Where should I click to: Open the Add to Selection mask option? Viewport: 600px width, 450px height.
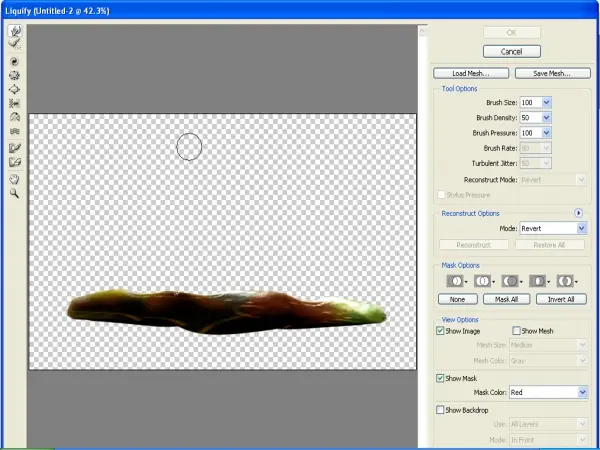point(484,281)
